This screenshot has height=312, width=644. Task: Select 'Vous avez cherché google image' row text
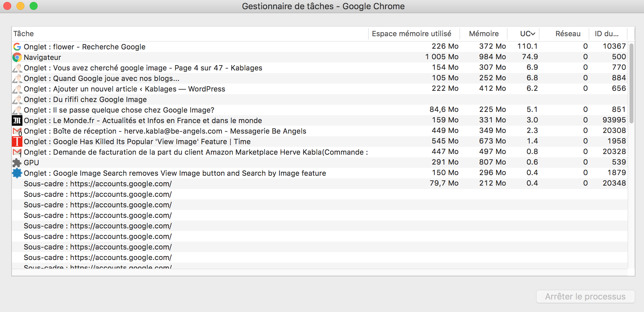click(x=143, y=68)
